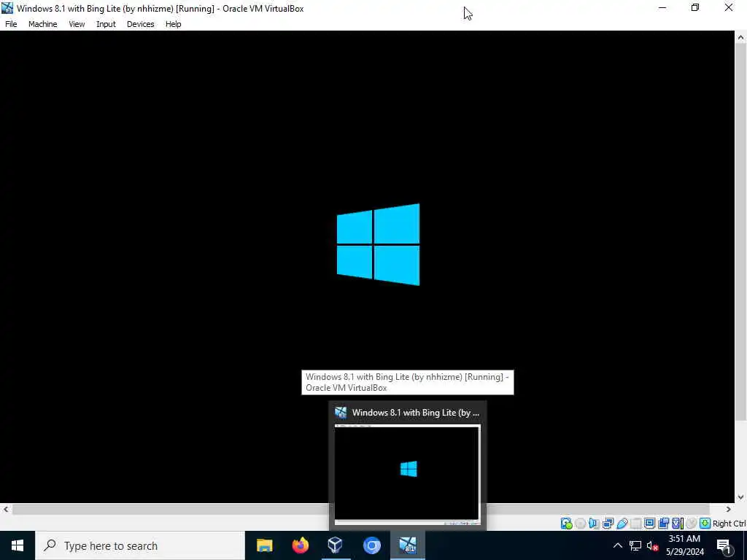Open the View menu

click(77, 24)
